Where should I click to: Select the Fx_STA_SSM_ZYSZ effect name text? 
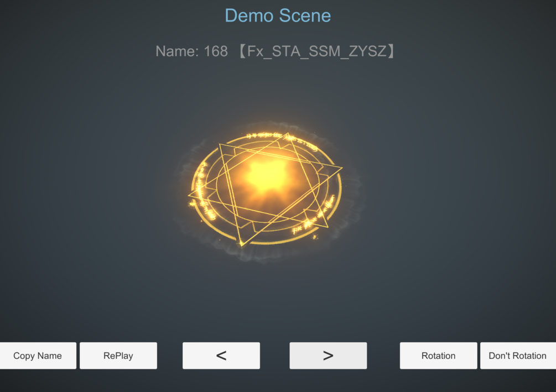[316, 51]
